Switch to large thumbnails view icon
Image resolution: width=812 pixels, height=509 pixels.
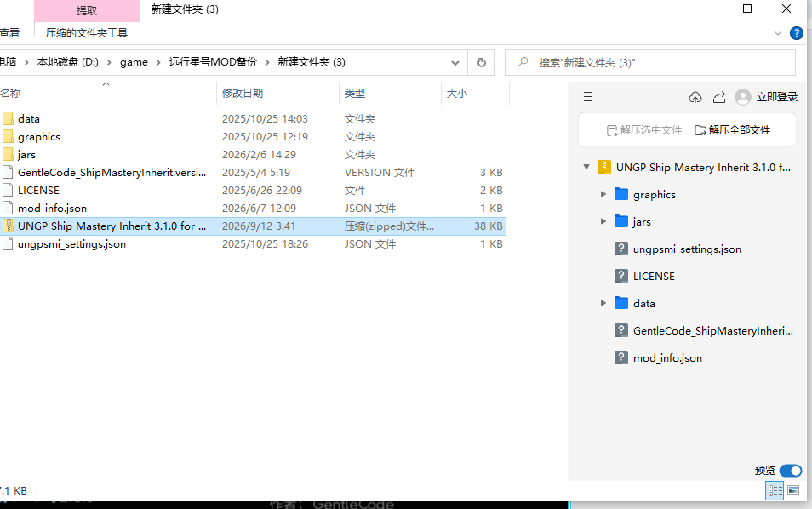(x=792, y=490)
